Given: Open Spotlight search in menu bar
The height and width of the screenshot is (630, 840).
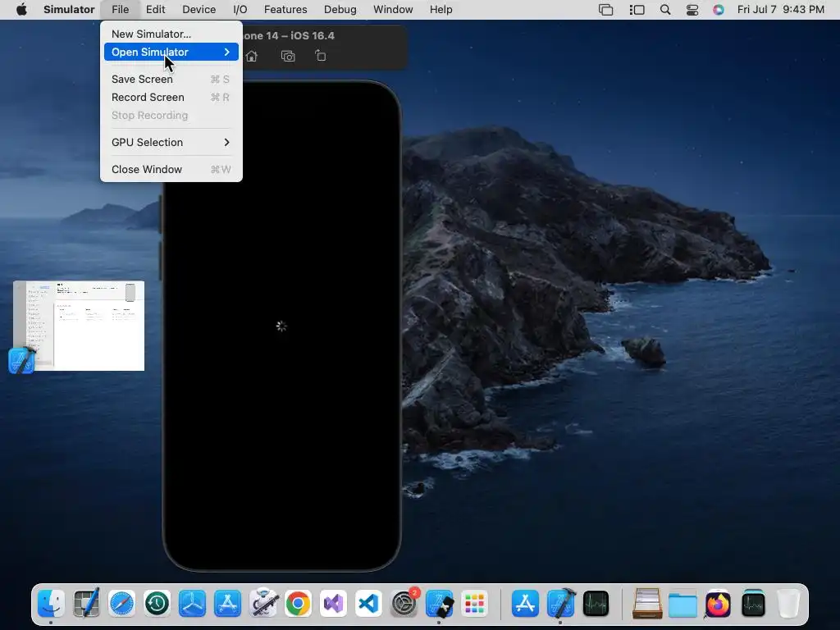Looking at the screenshot, I should [664, 10].
